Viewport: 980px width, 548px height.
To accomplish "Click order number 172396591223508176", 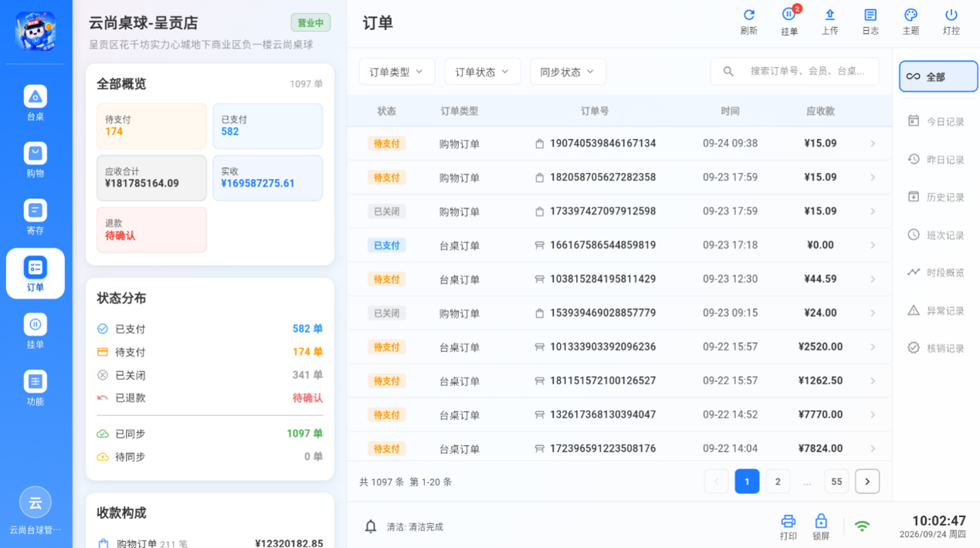I will tap(602, 448).
